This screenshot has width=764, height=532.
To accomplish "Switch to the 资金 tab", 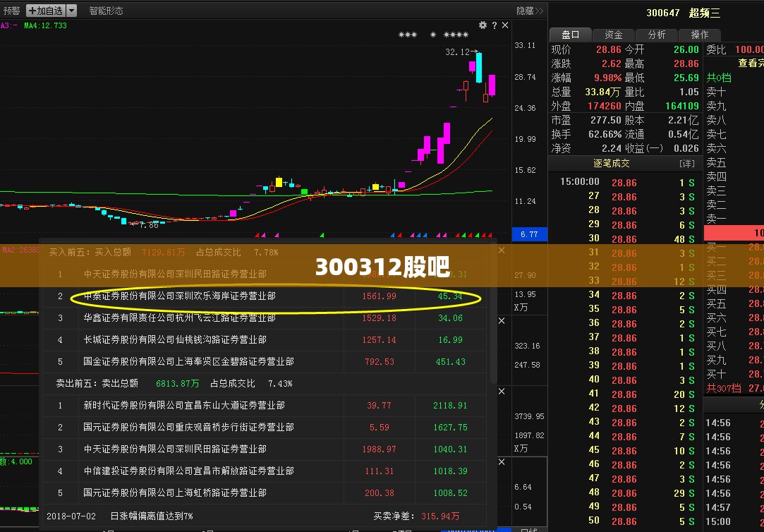I will 614,35.
